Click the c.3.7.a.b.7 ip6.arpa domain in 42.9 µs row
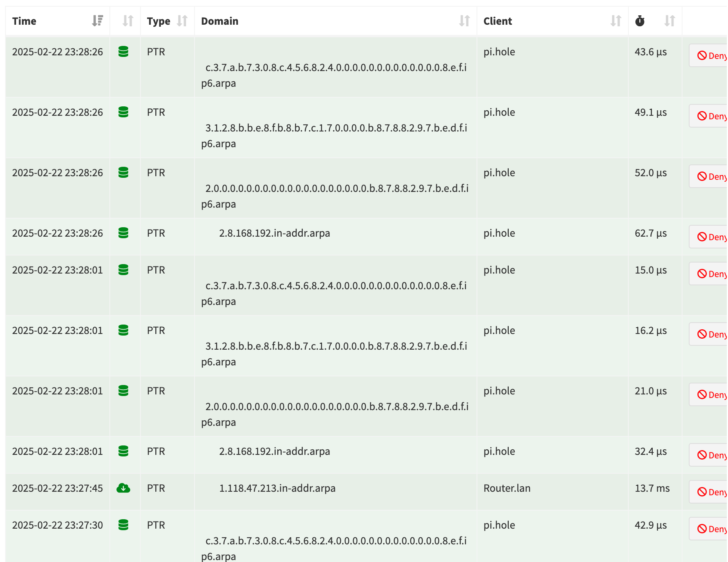Image resolution: width=728 pixels, height=562 pixels. (334, 548)
